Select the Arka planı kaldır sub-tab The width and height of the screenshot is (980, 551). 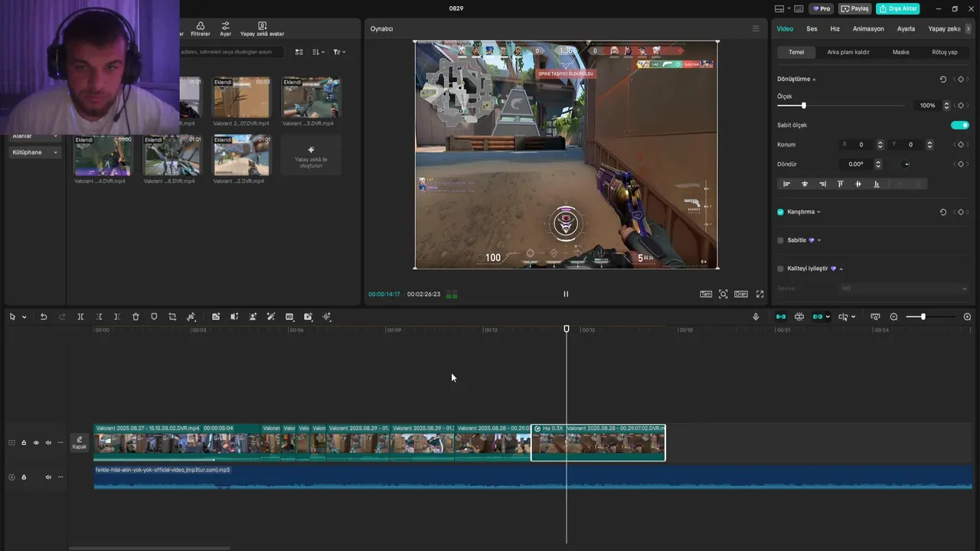point(848,52)
